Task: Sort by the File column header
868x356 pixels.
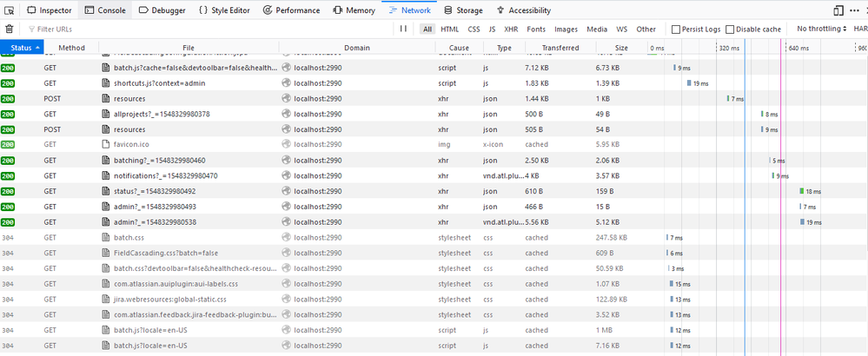Action: pos(189,48)
